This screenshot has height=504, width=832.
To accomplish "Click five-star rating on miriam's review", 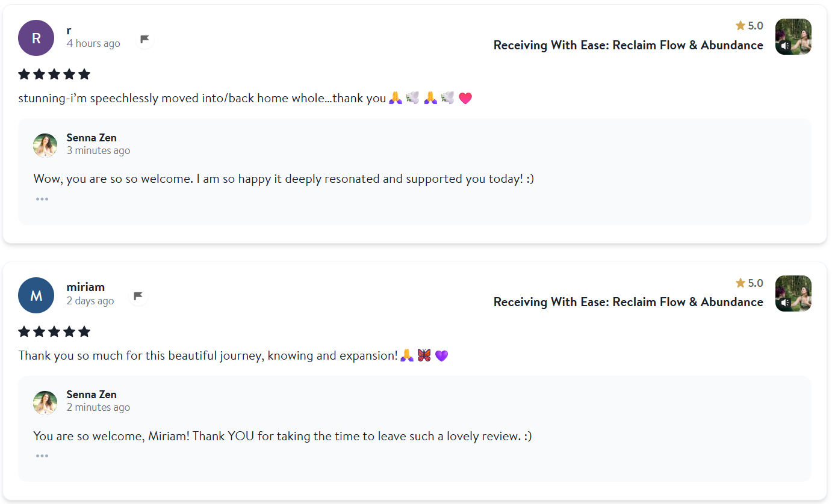I will 54,331.
